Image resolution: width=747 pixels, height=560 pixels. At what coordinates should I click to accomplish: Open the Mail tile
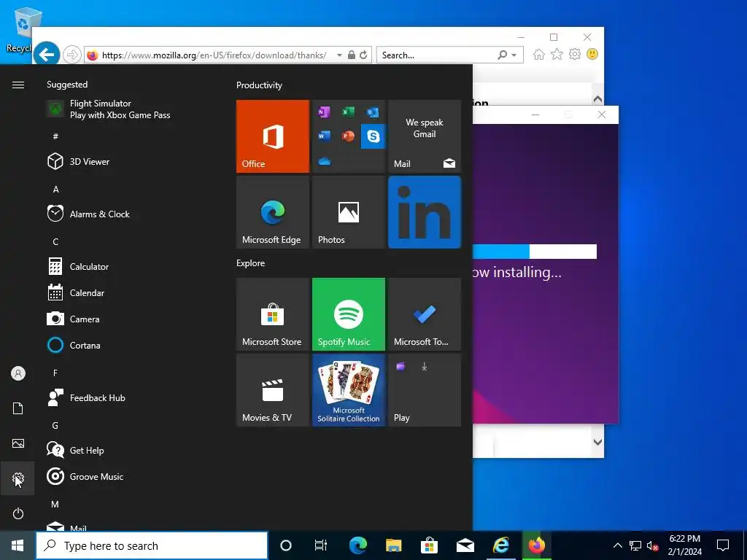[425, 136]
